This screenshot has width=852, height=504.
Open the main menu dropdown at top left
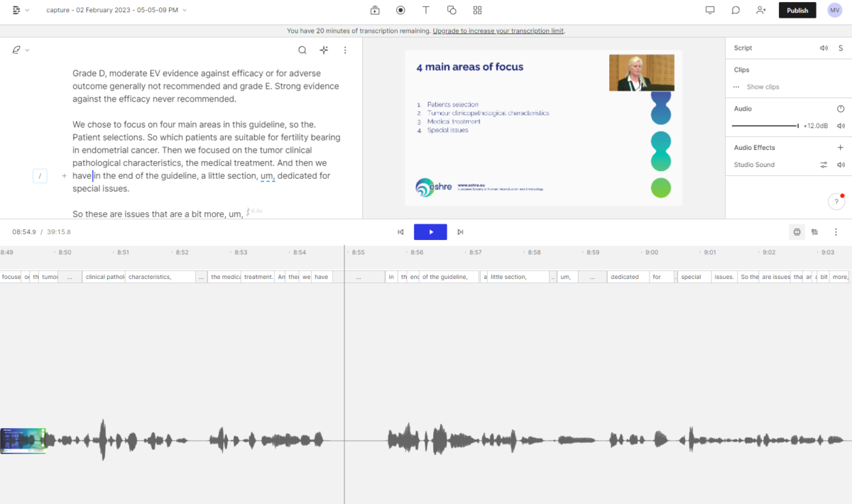coord(21,10)
